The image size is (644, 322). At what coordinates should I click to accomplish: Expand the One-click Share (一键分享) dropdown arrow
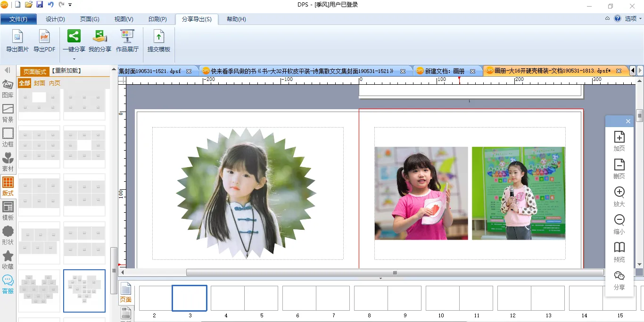(74, 59)
